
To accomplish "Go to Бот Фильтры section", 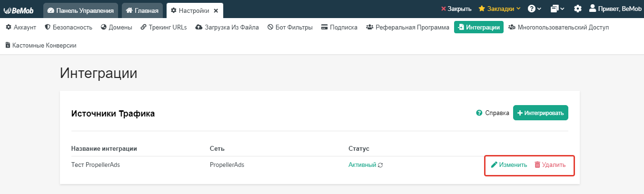I will coord(290,28).
